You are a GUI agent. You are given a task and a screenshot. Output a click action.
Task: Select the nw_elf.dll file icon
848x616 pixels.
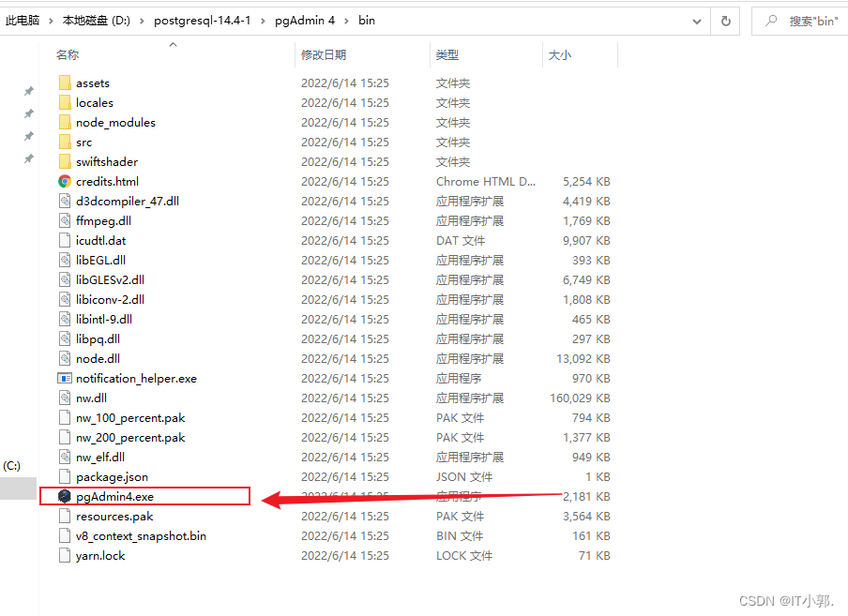coord(65,458)
